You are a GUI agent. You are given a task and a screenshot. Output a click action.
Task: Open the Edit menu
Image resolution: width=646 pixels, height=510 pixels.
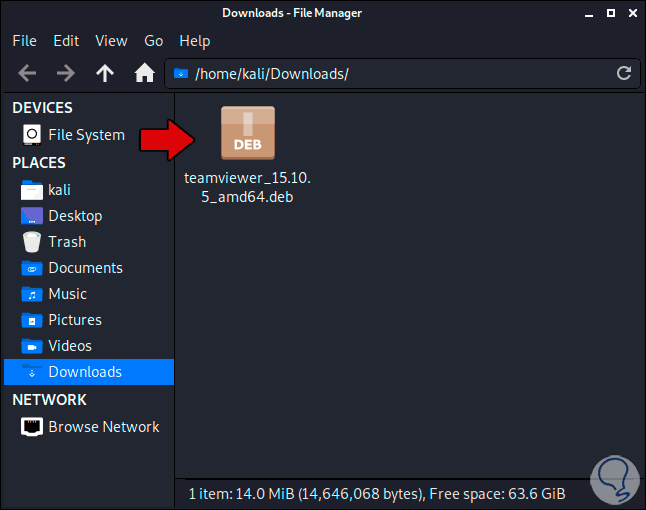point(66,41)
